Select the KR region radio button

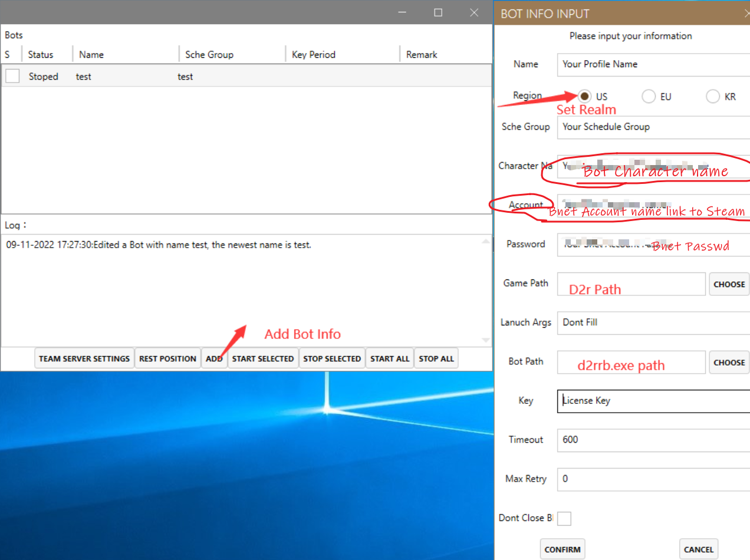[713, 96]
